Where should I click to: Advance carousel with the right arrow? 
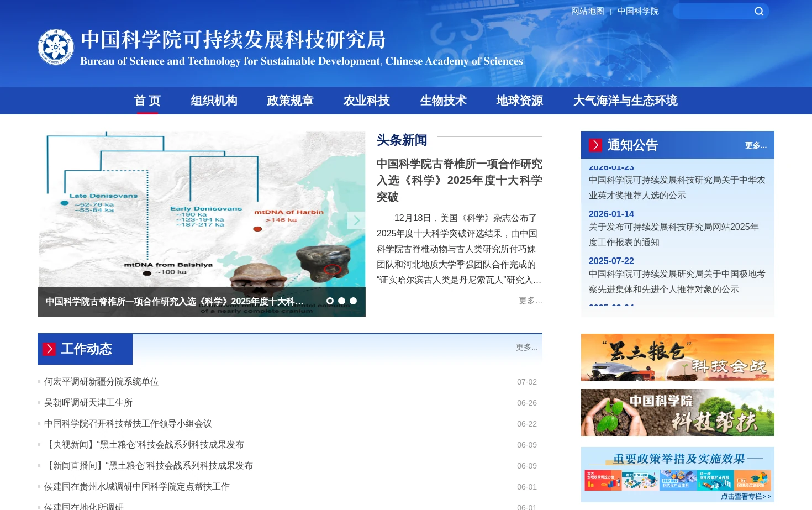356,220
